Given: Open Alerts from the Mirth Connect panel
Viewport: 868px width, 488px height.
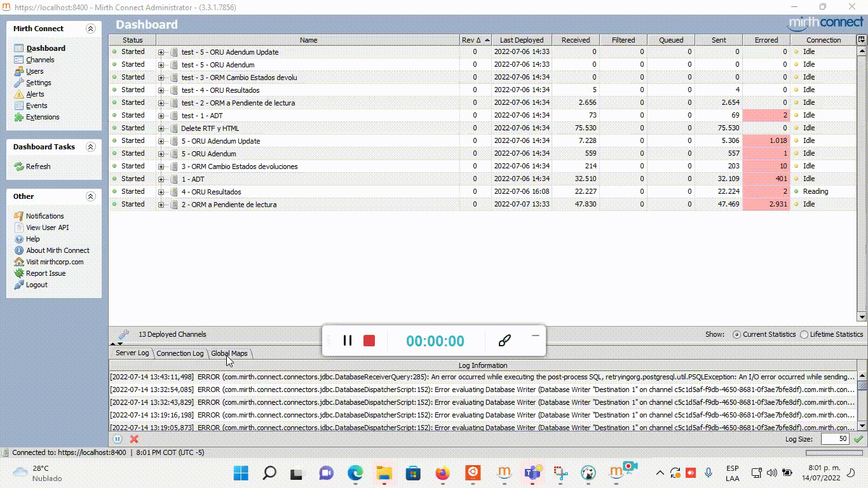Looking at the screenshot, I should [35, 94].
